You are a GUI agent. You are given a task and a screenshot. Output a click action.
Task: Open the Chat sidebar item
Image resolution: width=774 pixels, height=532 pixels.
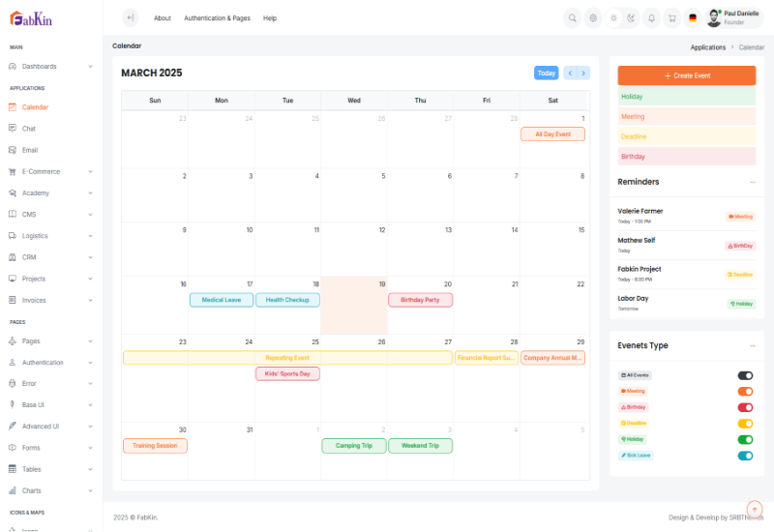(29, 129)
